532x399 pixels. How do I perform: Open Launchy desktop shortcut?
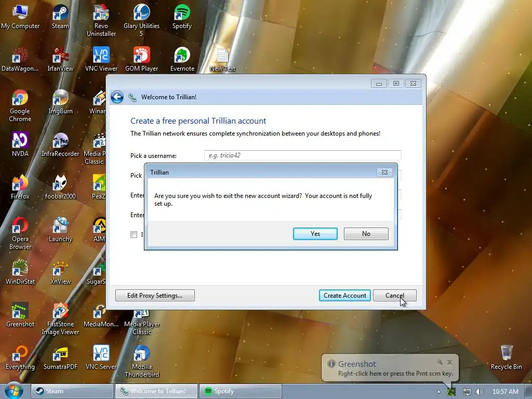[x=60, y=230]
